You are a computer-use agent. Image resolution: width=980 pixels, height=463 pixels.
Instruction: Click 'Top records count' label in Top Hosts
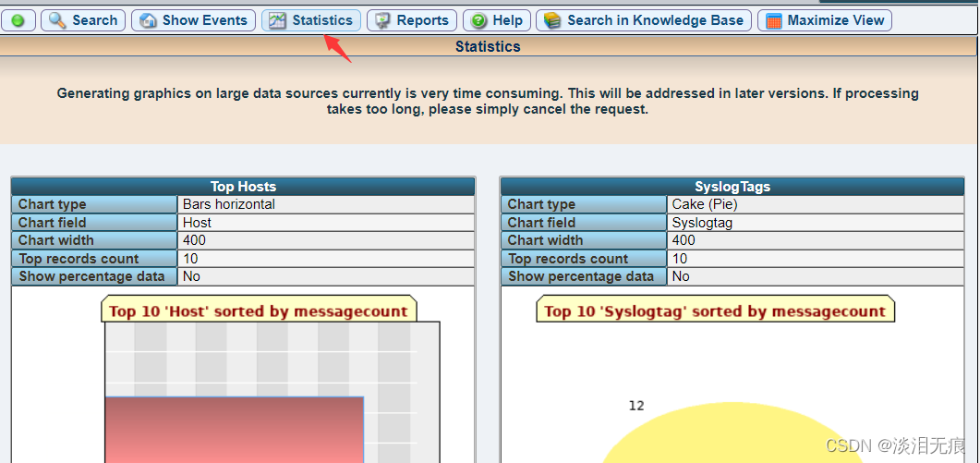click(79, 259)
